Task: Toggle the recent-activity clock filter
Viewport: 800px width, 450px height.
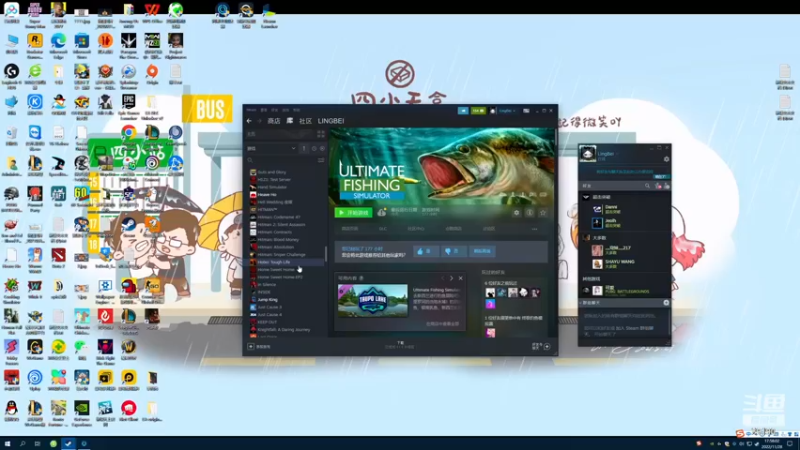Action: pyautogui.click(x=314, y=148)
